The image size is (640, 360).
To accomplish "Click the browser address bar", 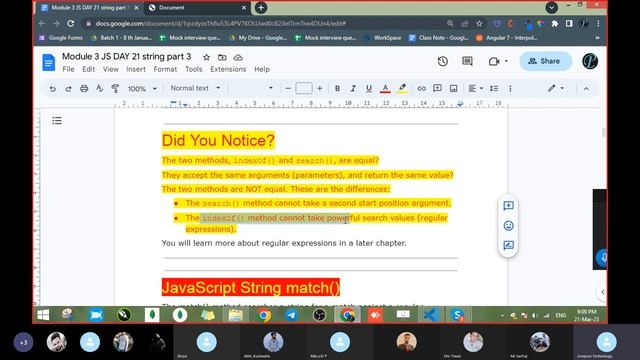I will (261, 24).
